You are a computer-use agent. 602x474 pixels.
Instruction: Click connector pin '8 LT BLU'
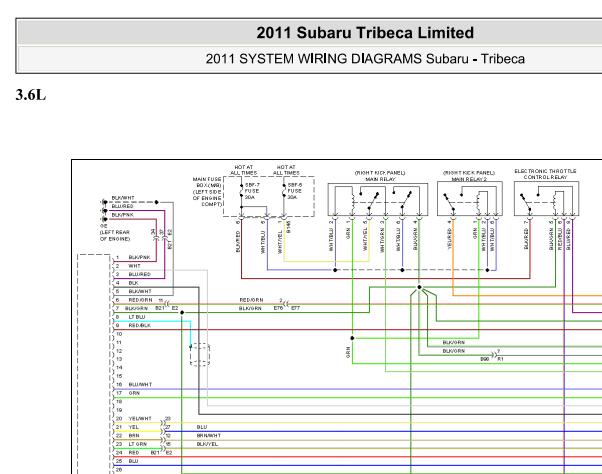(131, 317)
